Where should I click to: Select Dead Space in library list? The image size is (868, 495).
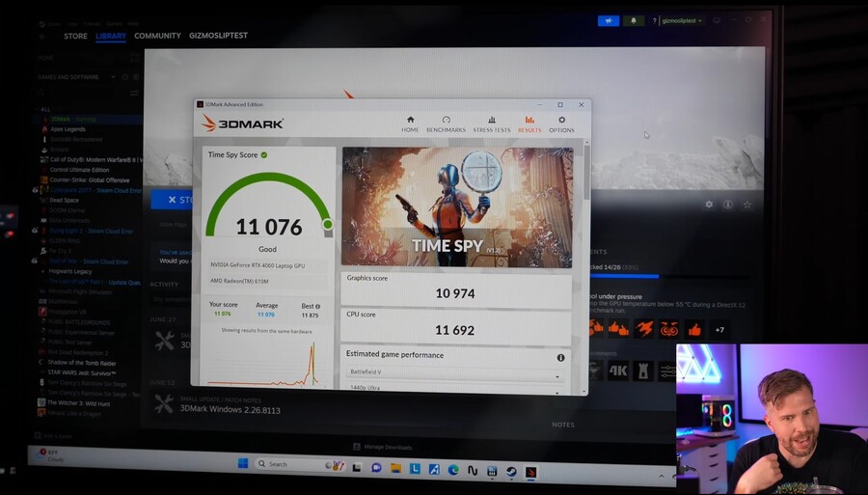tap(64, 200)
